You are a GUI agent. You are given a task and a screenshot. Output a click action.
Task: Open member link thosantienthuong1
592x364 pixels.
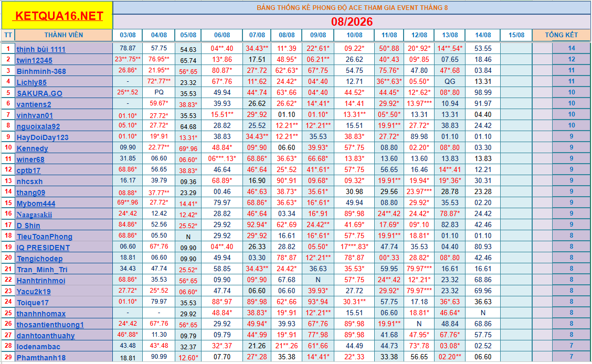(50, 324)
